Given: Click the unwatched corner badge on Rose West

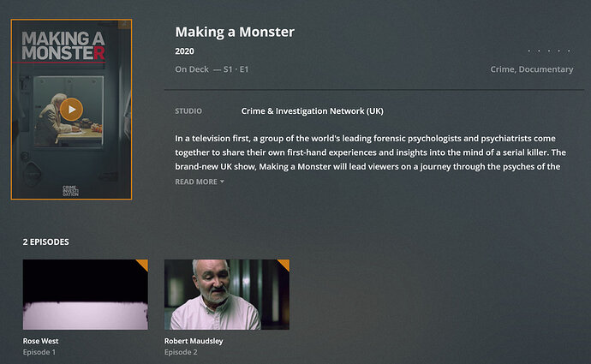Looking at the screenshot, I should click(144, 264).
